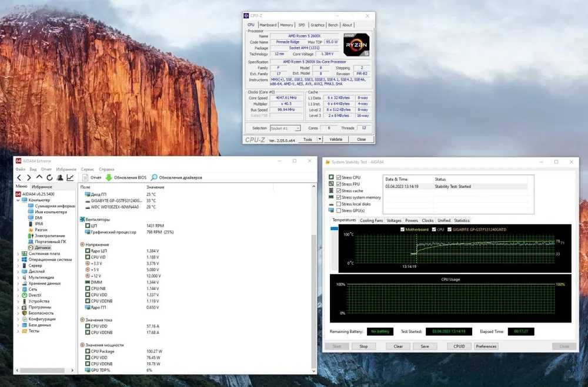Click the Отчет report page icon
588x387 pixels.
(85, 177)
